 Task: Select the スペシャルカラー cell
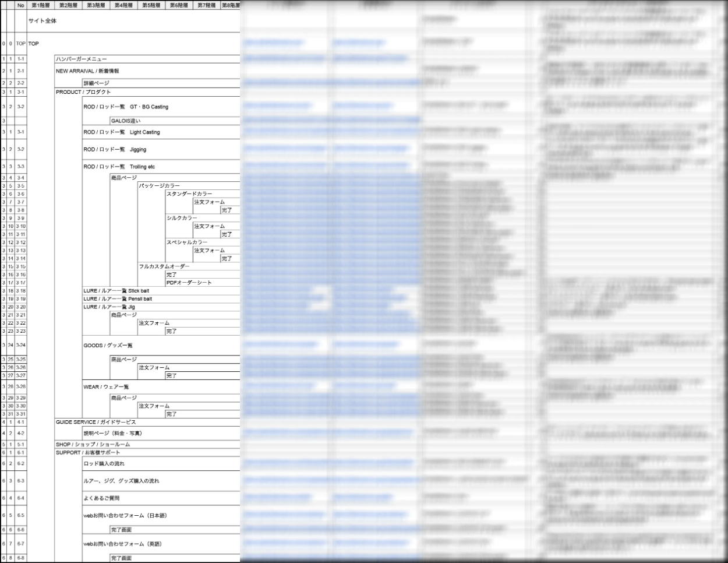coord(203,242)
